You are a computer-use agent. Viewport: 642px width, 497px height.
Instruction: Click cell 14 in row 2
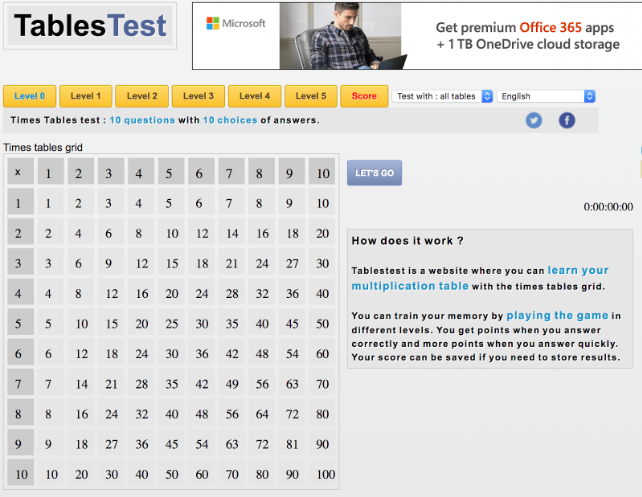click(x=231, y=232)
